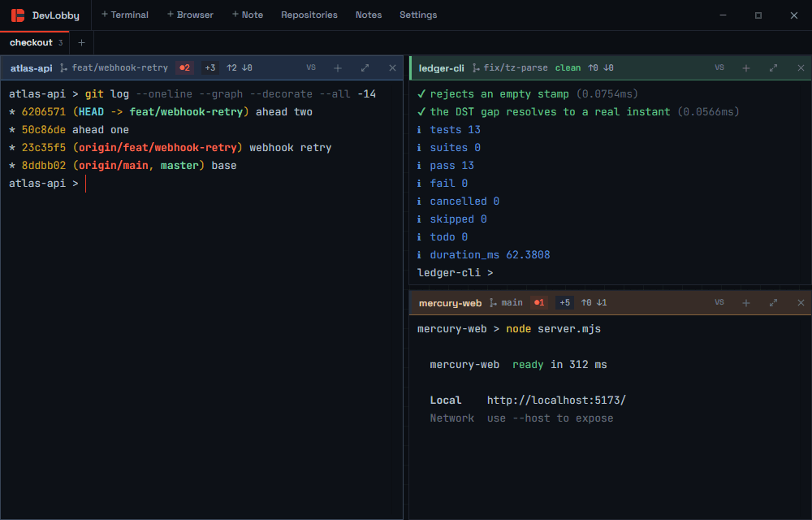Click the +3 badge in atlas-api header
This screenshot has height=520, width=812.
[209, 68]
